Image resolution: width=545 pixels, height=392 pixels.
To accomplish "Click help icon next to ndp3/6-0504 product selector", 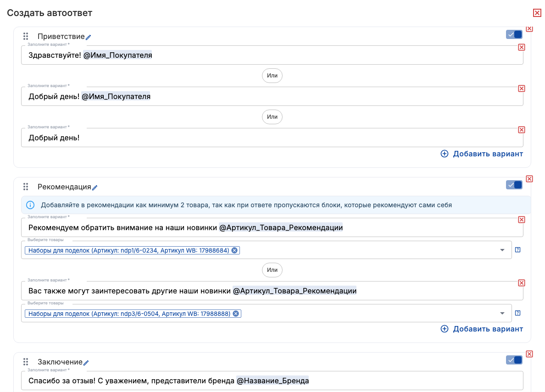I will [517, 313].
